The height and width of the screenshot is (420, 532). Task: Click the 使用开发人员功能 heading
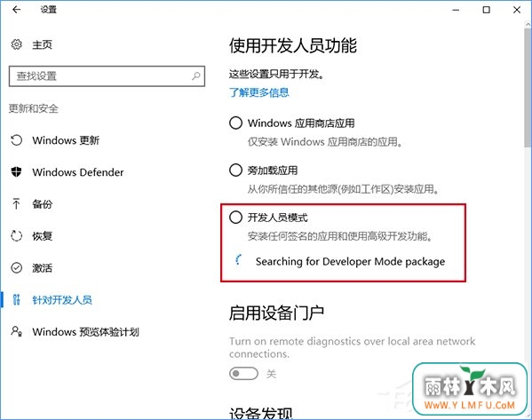pyautogui.click(x=293, y=45)
